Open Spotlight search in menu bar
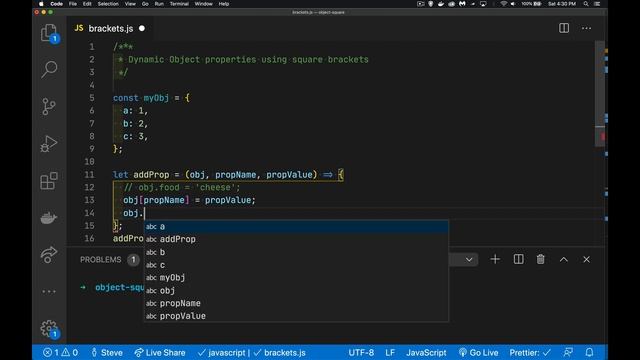This screenshot has height=360, width=640. [586, 4]
